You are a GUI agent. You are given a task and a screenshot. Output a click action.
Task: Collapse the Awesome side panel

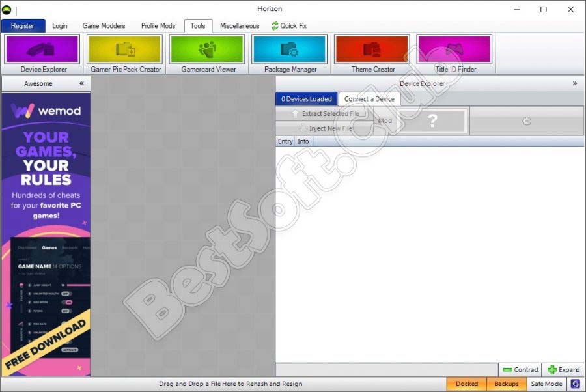pos(81,83)
